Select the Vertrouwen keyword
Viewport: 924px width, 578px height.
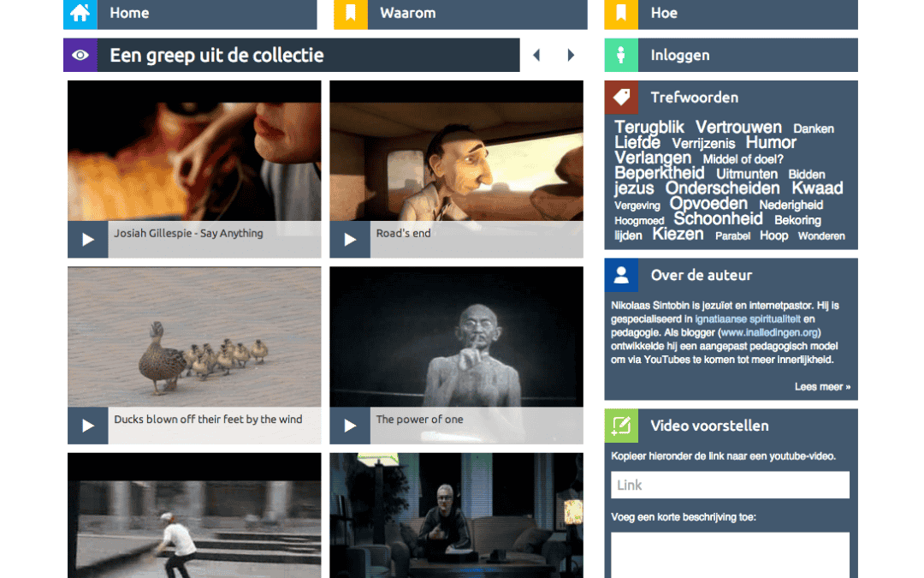pyautogui.click(x=738, y=128)
